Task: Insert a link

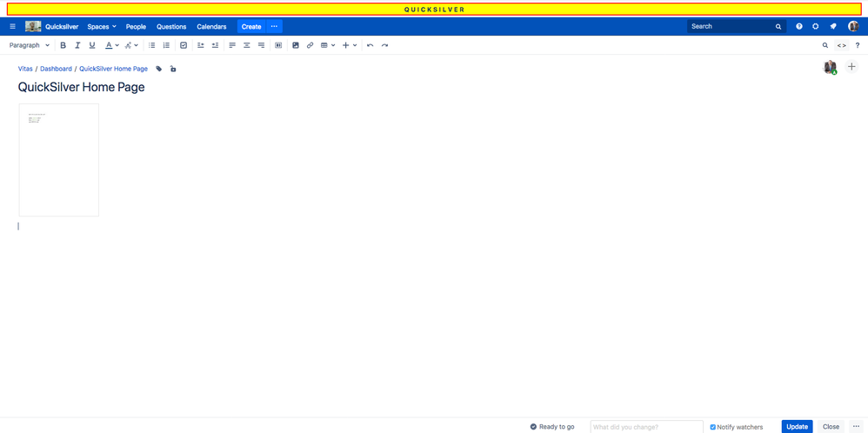Action: 310,45
